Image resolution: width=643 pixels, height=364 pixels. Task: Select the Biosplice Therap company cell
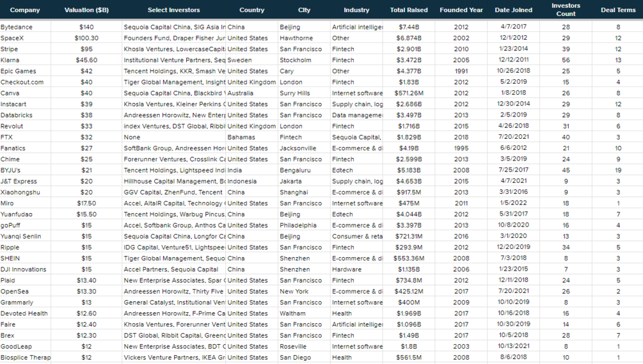[26, 358]
